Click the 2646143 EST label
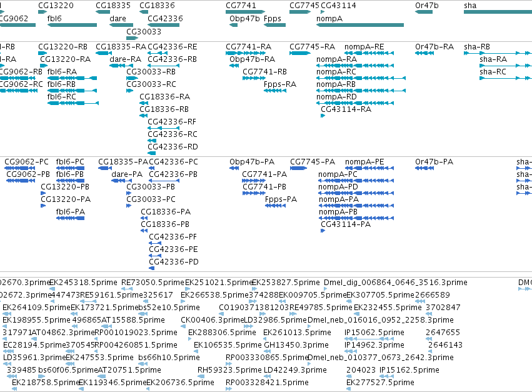This screenshot has width=532, height=392. (x=446, y=345)
